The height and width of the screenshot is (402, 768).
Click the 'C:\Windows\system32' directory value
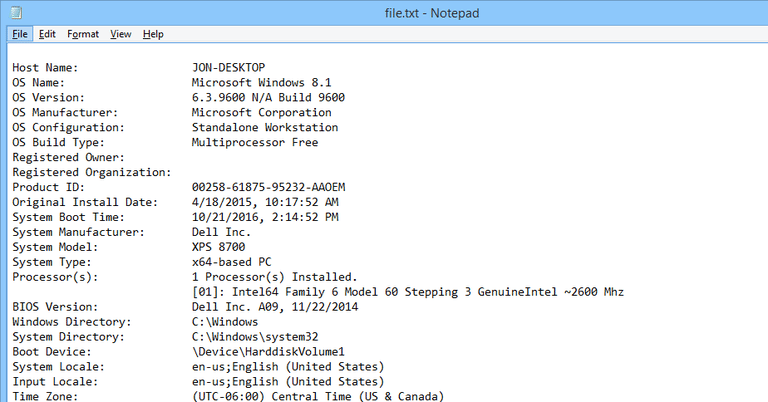(x=255, y=337)
